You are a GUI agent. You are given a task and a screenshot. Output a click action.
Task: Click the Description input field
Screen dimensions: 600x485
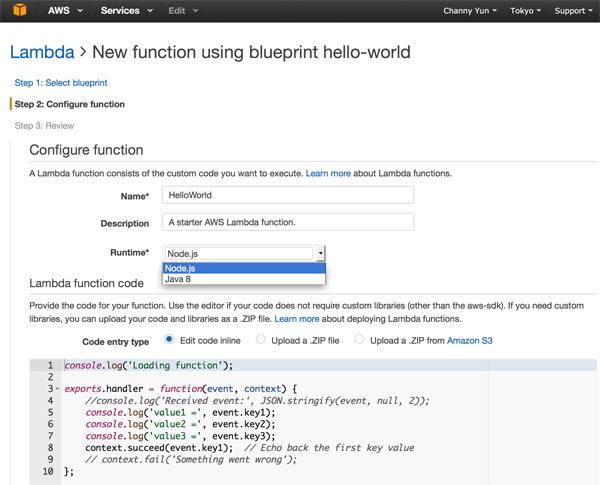[x=288, y=222]
